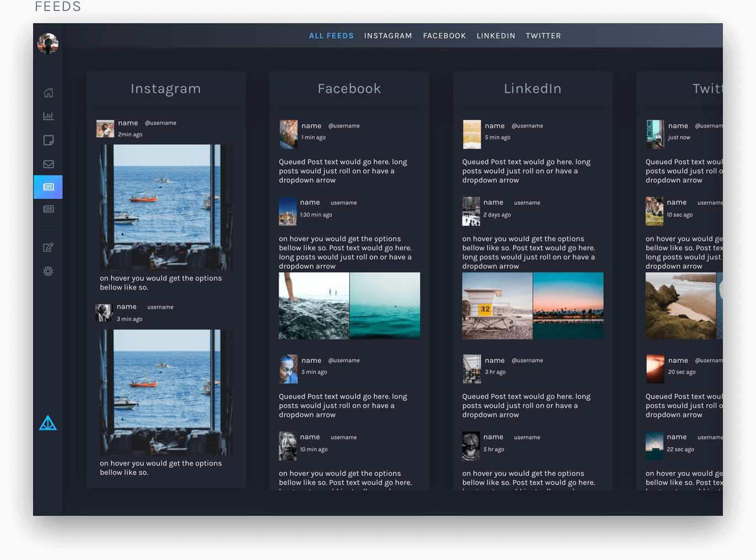The width and height of the screenshot is (756, 560).
Task: Switch to the TWITTER tab
Action: coord(543,36)
